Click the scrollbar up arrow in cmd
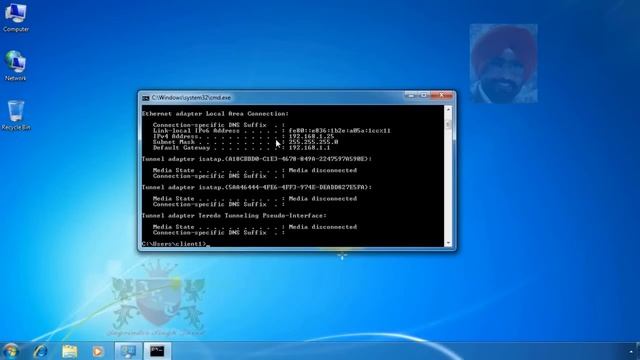 pos(448,110)
